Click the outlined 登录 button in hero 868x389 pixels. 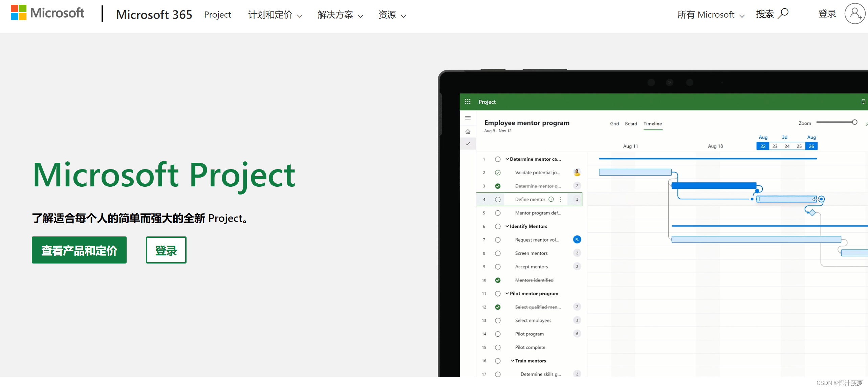(166, 250)
